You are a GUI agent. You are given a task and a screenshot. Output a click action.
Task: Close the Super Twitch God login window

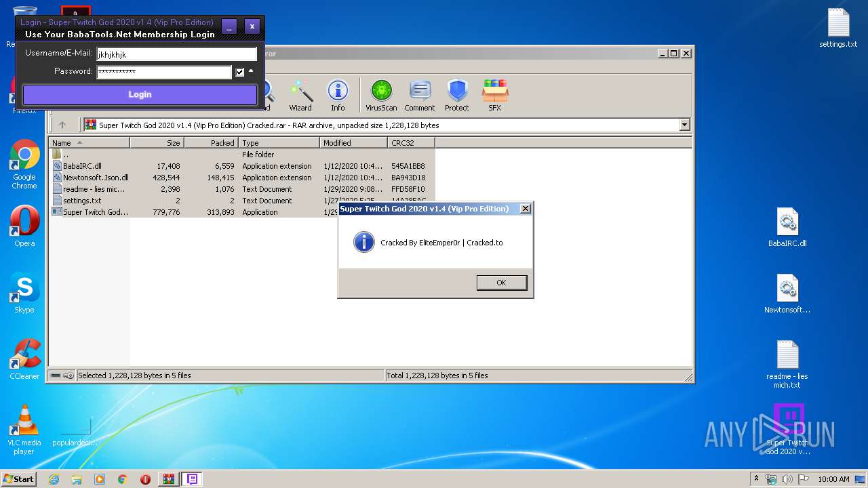pos(252,27)
